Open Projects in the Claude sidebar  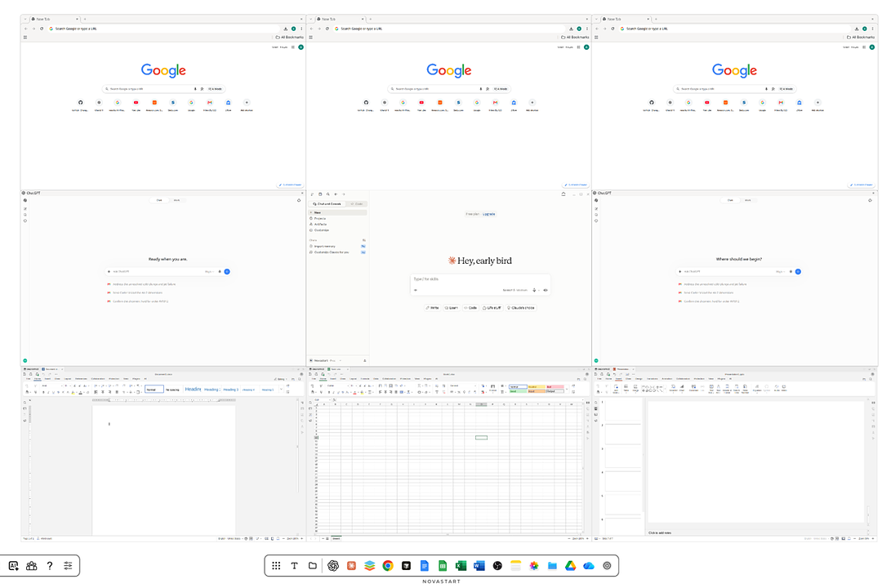pos(337,218)
